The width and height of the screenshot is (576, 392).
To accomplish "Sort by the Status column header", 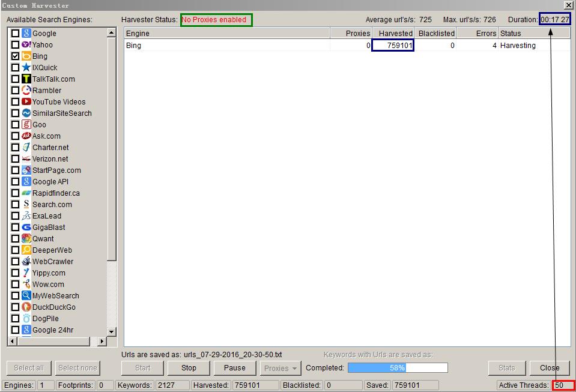I will 534,33.
